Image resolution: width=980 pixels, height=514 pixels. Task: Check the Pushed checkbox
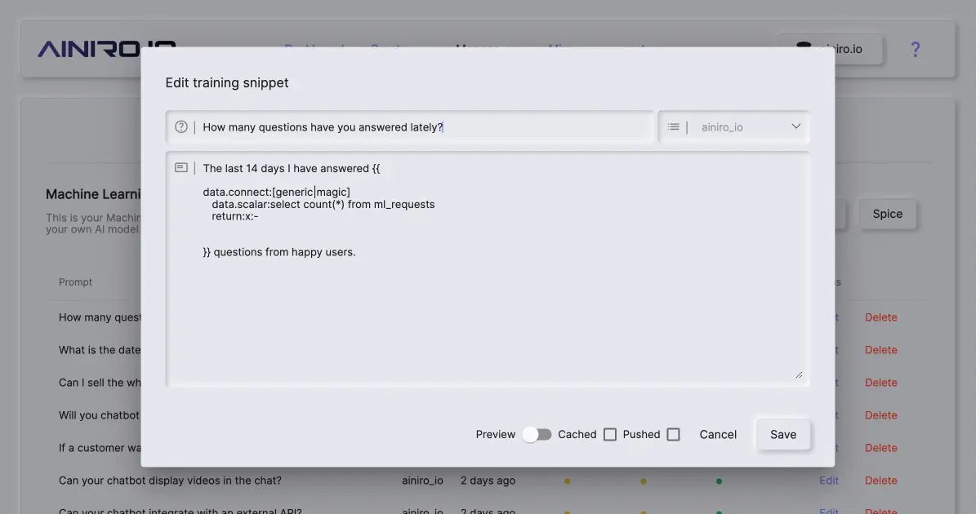(x=673, y=435)
